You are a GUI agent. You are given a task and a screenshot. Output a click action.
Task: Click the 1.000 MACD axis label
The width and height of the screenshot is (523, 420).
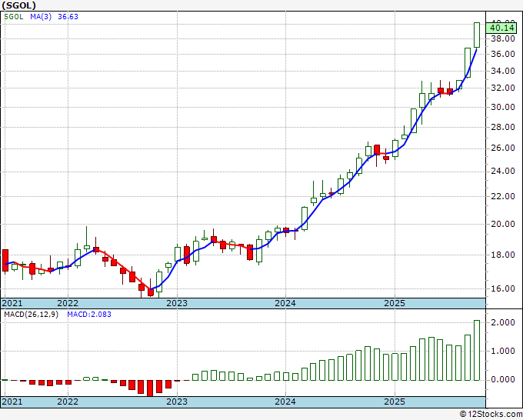pyautogui.click(x=503, y=351)
